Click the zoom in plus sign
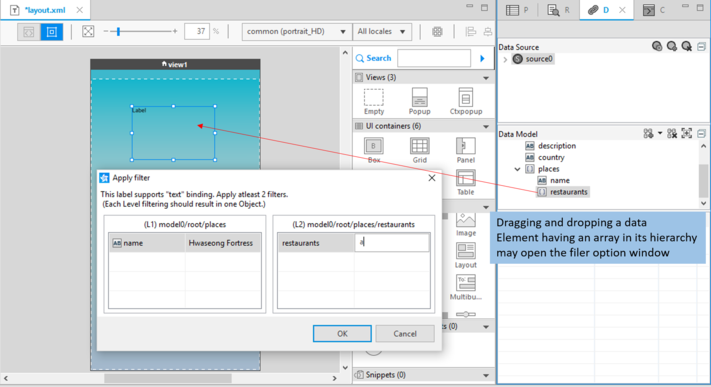This screenshot has height=387, width=711. pyautogui.click(x=175, y=31)
